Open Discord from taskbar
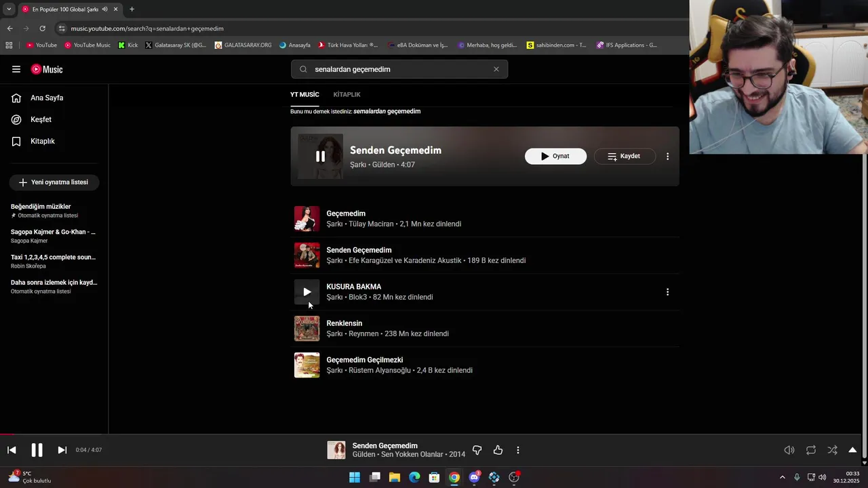 [x=474, y=477]
